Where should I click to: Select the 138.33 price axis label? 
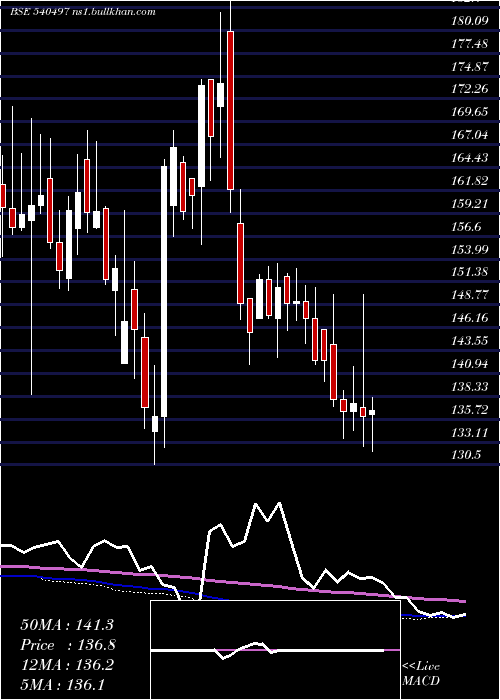tap(471, 386)
